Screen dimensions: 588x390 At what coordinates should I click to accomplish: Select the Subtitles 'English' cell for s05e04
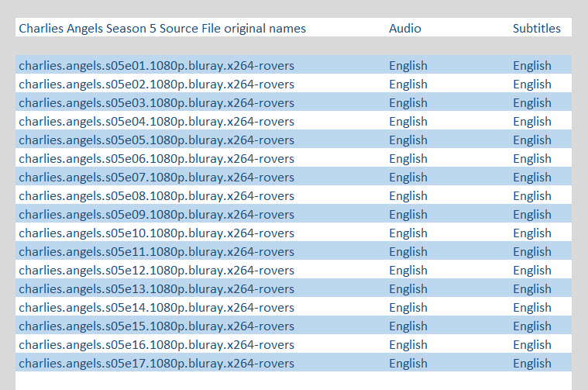tap(532, 122)
